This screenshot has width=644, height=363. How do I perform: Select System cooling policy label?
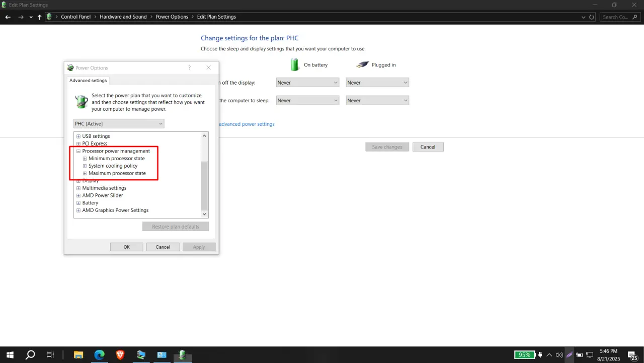(x=113, y=166)
